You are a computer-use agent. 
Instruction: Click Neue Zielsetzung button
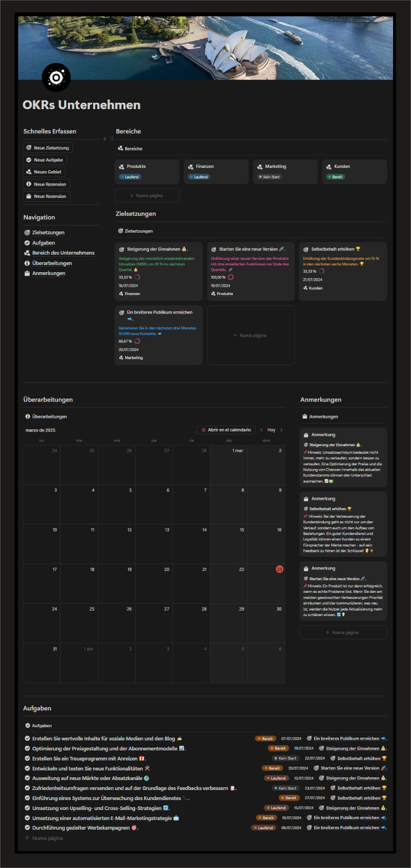(48, 148)
